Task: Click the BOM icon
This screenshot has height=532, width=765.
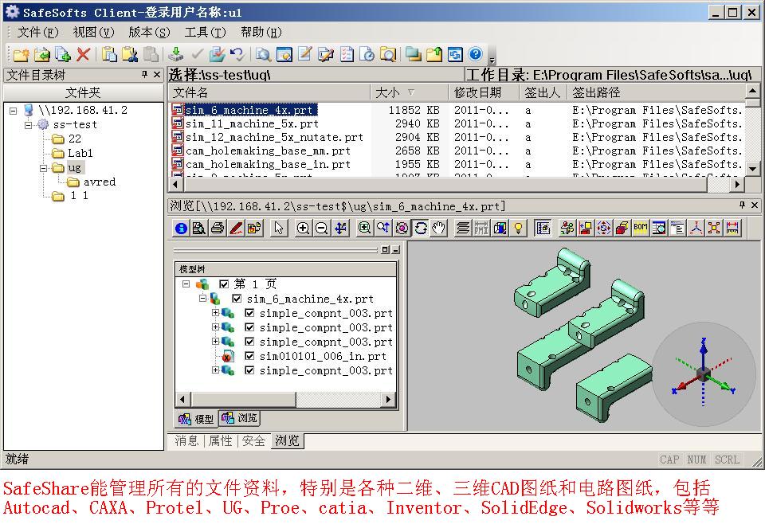Action: click(640, 228)
